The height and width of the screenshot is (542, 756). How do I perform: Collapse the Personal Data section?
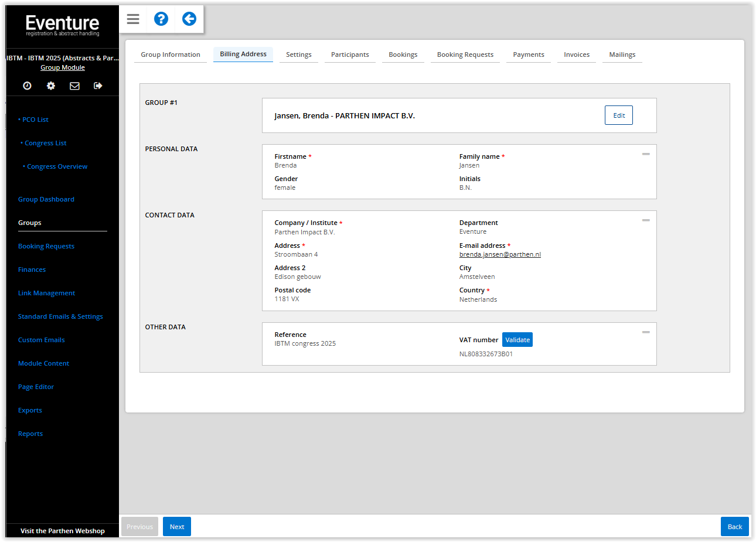point(646,154)
